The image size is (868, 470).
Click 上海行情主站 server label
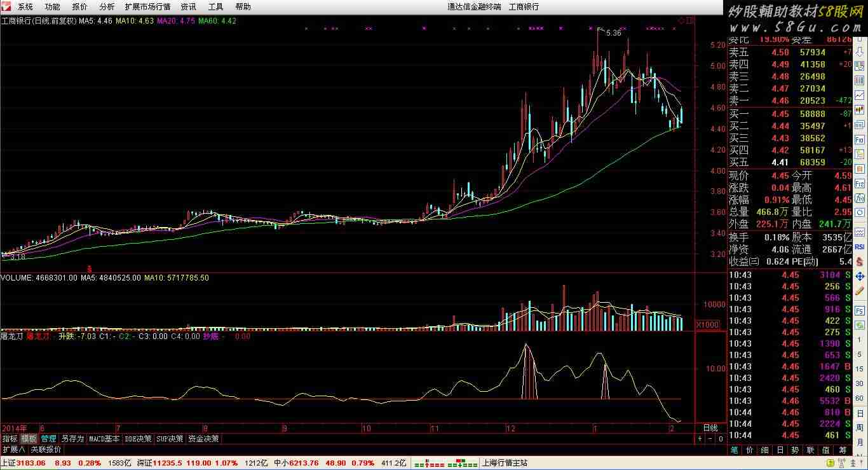pyautogui.click(x=506, y=463)
